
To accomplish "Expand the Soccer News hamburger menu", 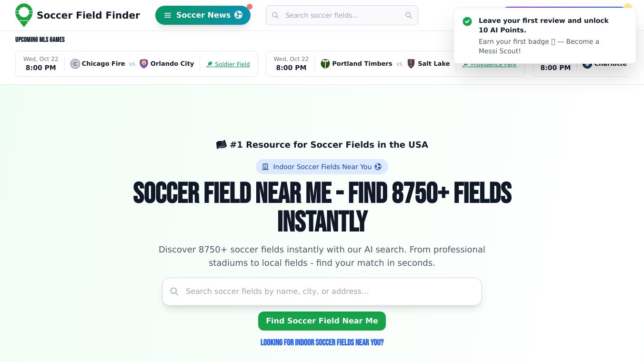I will [x=168, y=15].
